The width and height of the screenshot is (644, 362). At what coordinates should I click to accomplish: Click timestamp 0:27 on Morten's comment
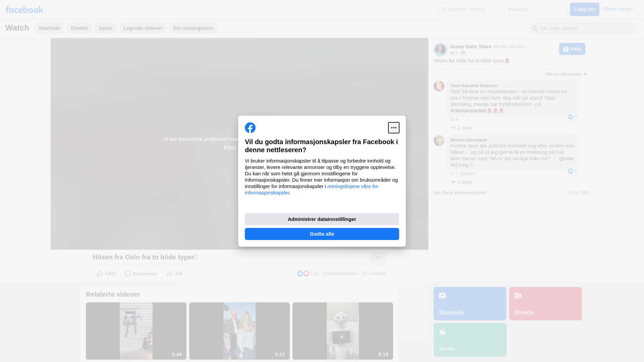pyautogui.click(x=496, y=140)
